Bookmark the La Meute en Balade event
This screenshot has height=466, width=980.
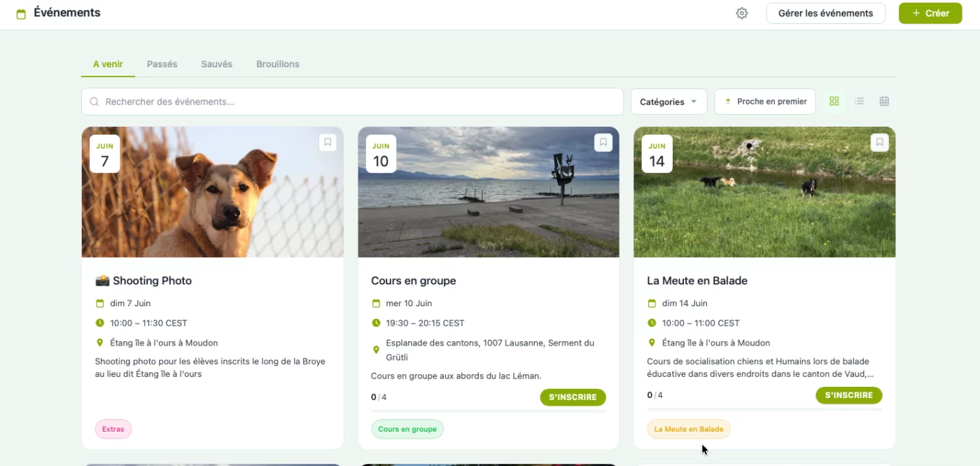coord(880,142)
